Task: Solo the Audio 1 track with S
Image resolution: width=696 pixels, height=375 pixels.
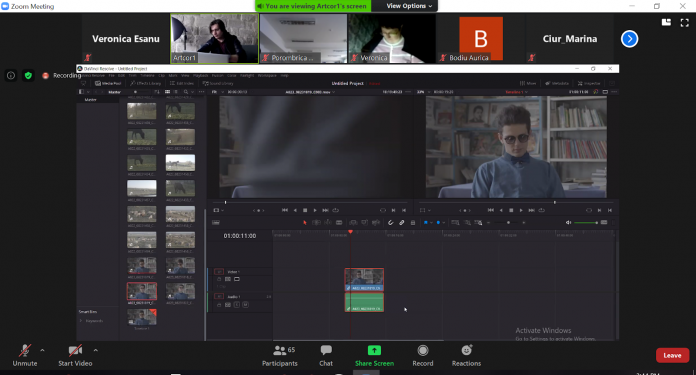Action: click(x=237, y=305)
